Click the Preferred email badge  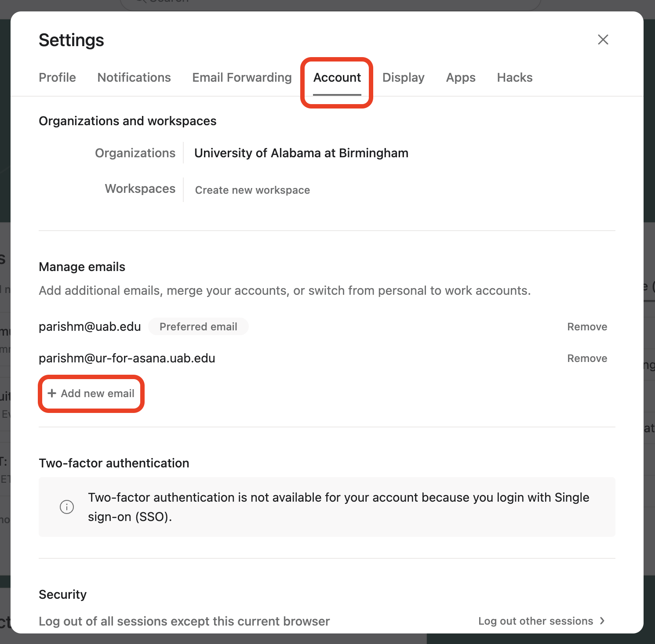[198, 327]
